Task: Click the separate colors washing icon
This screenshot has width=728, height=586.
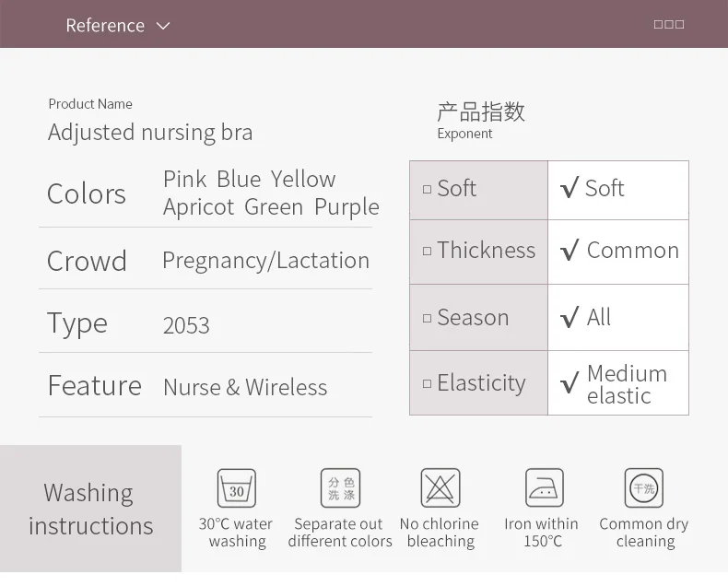Action: (340, 488)
